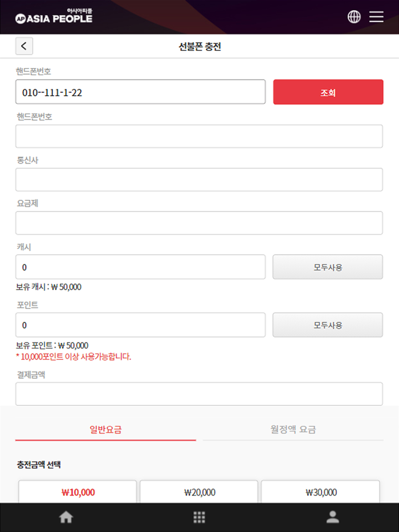This screenshot has height=532, width=399.
Task: Click the 요금제 plan field
Action: [x=199, y=223]
